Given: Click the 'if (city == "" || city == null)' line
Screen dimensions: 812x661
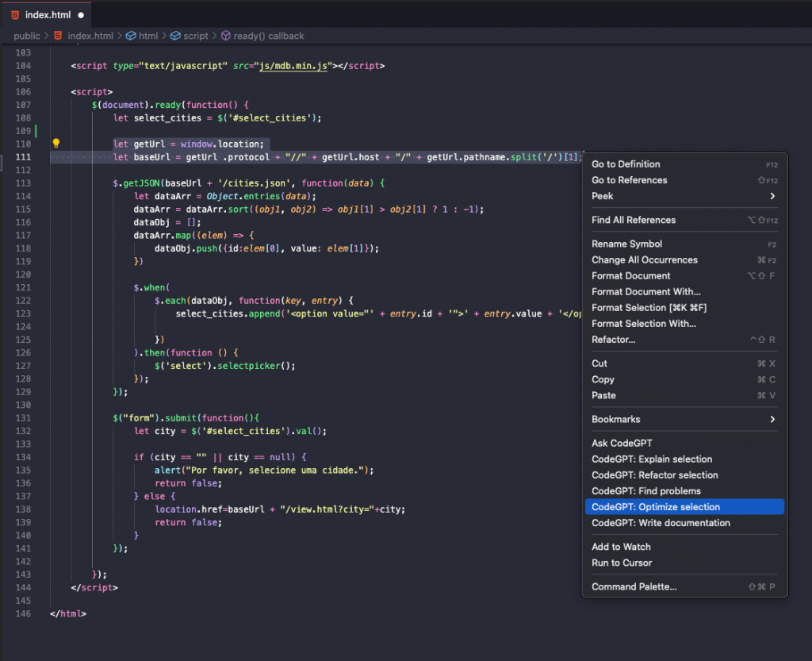Looking at the screenshot, I should click(x=220, y=457).
